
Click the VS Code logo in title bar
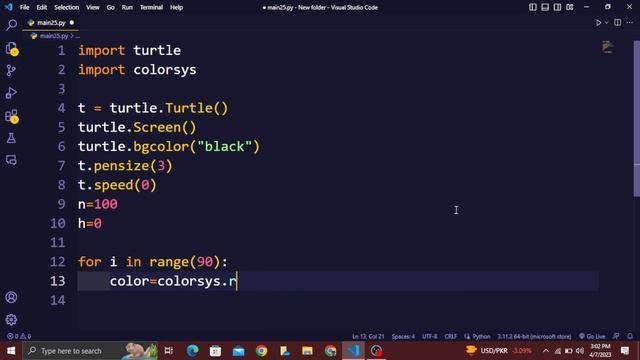(x=9, y=7)
